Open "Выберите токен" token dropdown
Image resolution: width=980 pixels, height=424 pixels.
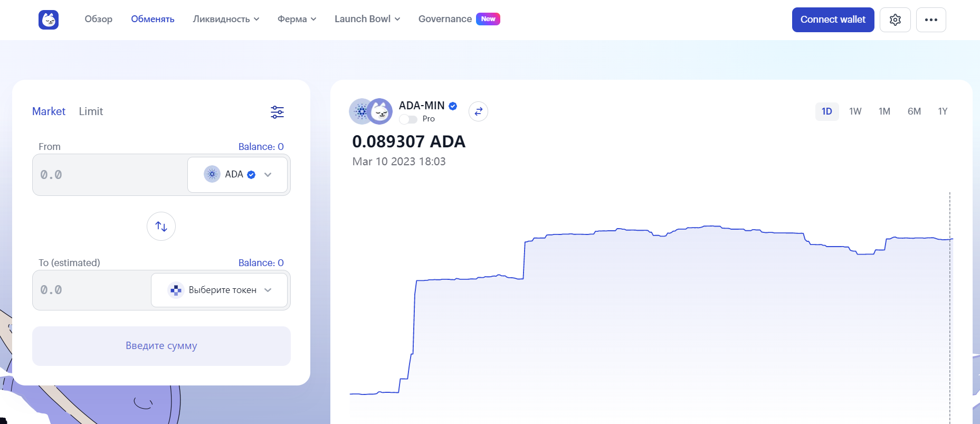pyautogui.click(x=219, y=290)
